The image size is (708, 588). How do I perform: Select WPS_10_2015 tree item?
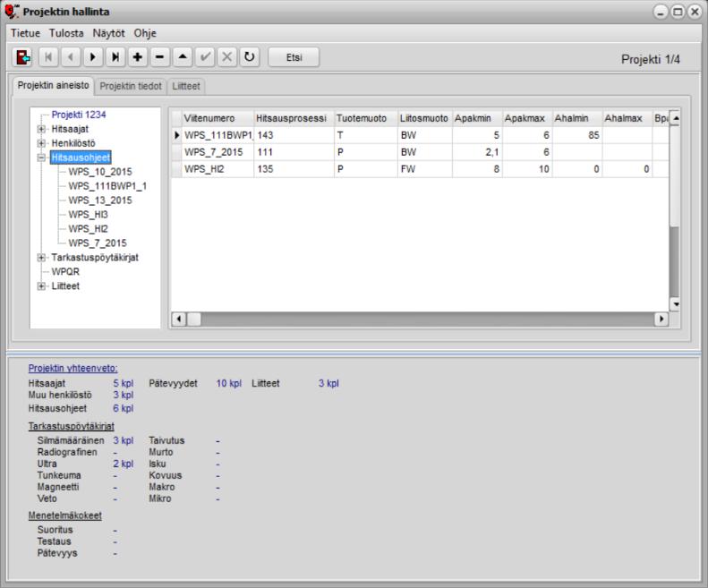click(100, 172)
